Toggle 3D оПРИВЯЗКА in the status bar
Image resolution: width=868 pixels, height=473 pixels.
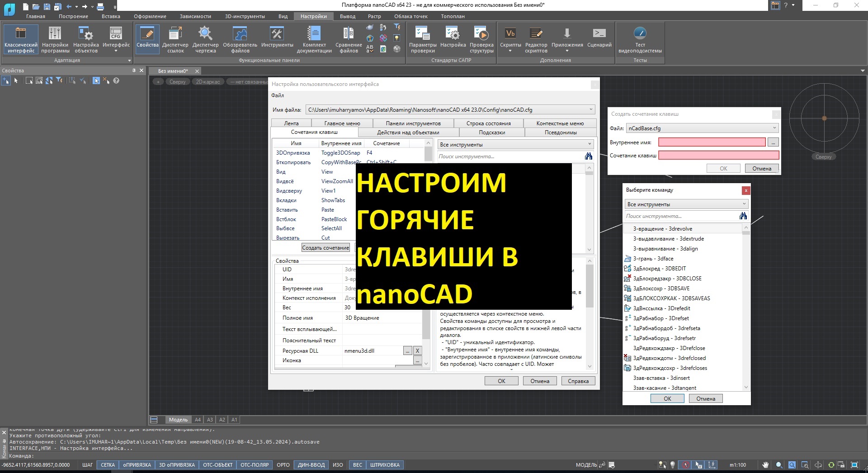pyautogui.click(x=176, y=464)
